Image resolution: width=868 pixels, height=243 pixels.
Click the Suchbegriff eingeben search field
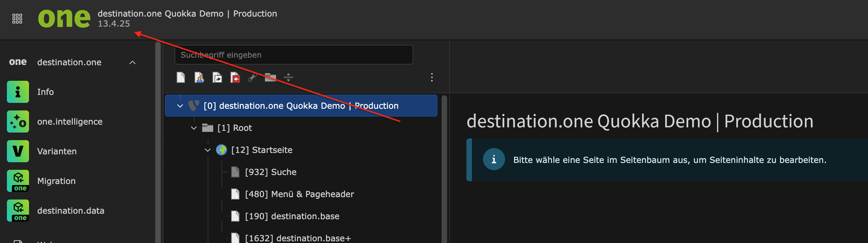(x=294, y=55)
